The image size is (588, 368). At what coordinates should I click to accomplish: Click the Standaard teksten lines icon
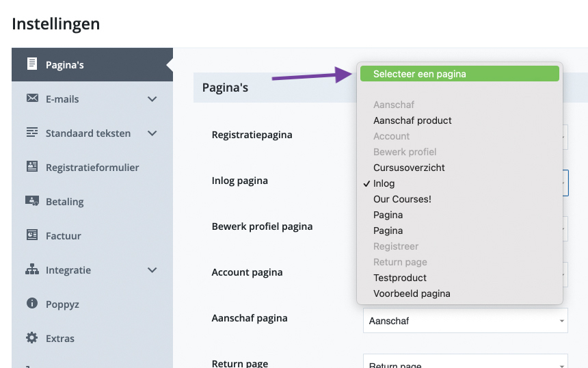31,133
